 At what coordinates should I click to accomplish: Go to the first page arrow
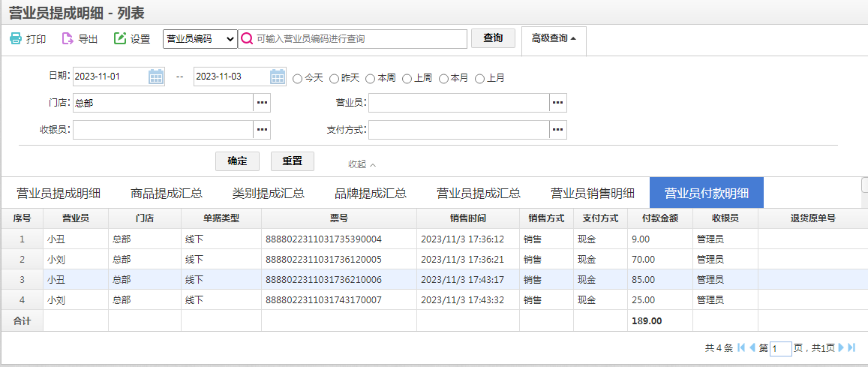741,347
